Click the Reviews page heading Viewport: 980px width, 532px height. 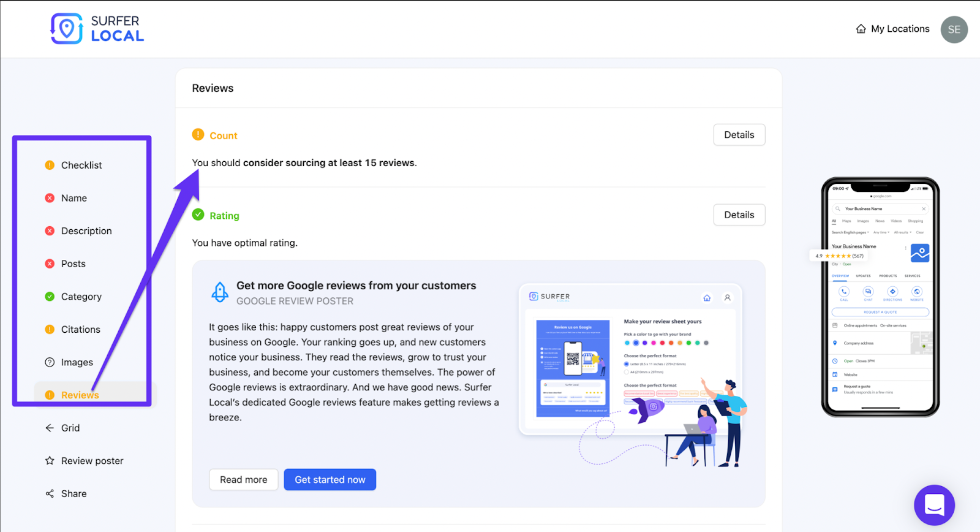coord(213,88)
